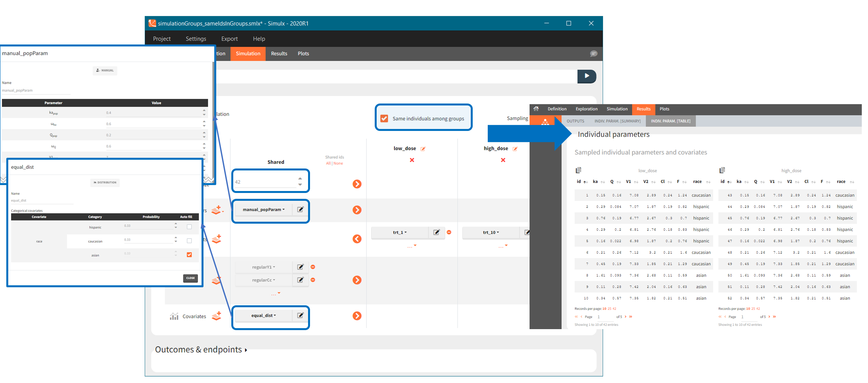Go to home icon in results window
The height and width of the screenshot is (383, 868).
536,109
